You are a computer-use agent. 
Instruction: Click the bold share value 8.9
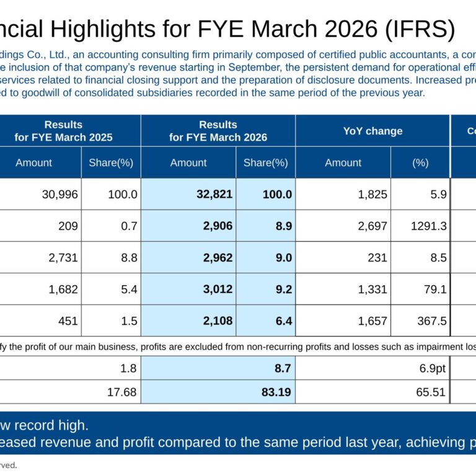point(283,226)
